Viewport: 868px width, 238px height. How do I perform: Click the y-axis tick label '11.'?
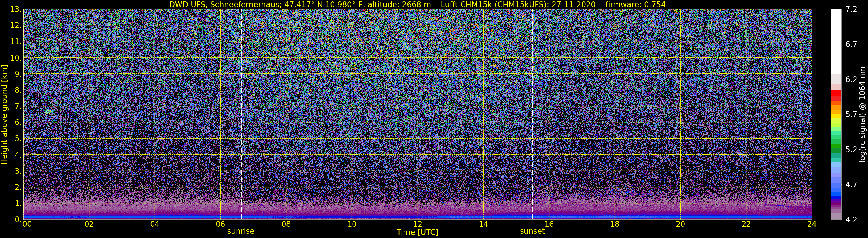16,42
